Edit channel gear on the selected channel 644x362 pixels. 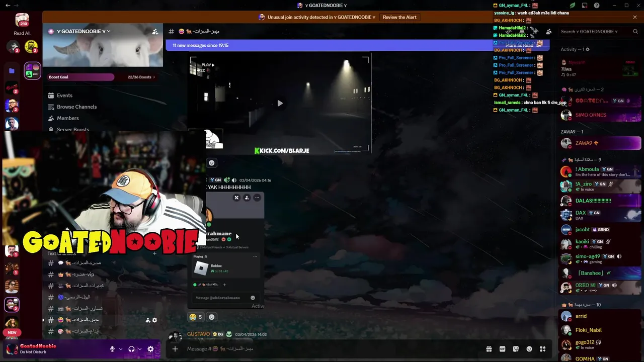click(x=154, y=320)
